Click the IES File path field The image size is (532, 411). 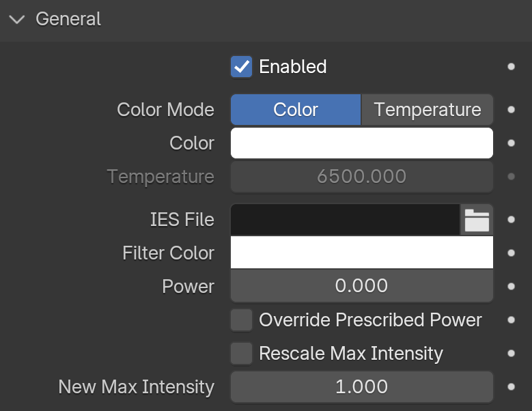point(345,220)
